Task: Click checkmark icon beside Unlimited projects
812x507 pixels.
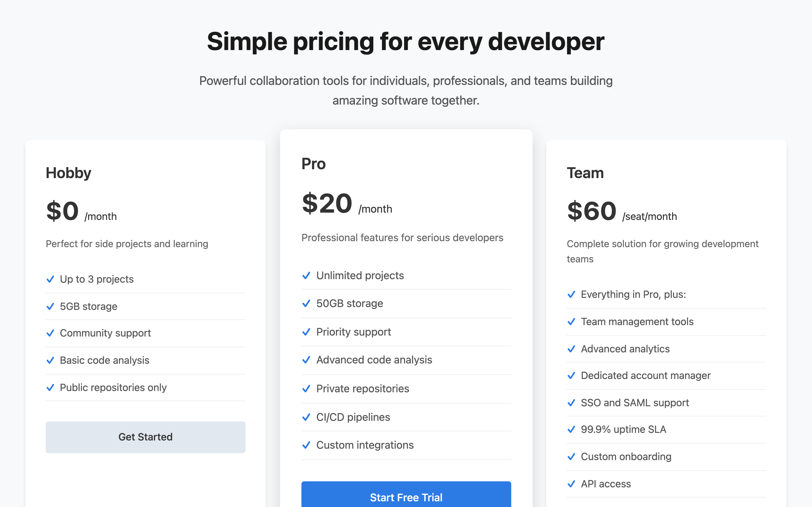Action: 306,276
